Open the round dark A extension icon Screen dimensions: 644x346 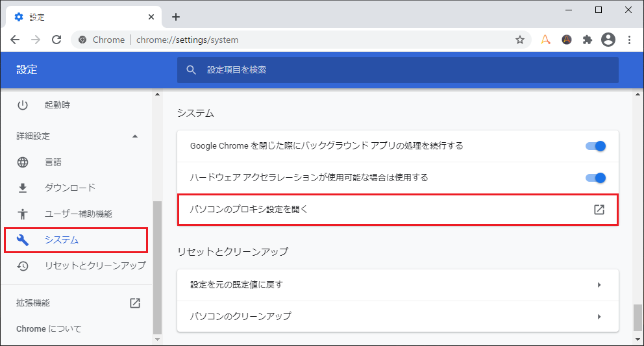click(x=567, y=40)
